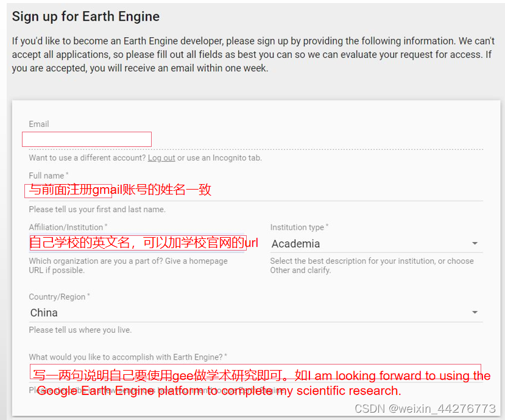Click the 'Please tell us your first and last name.' hint
505x420 pixels.
pos(97,210)
